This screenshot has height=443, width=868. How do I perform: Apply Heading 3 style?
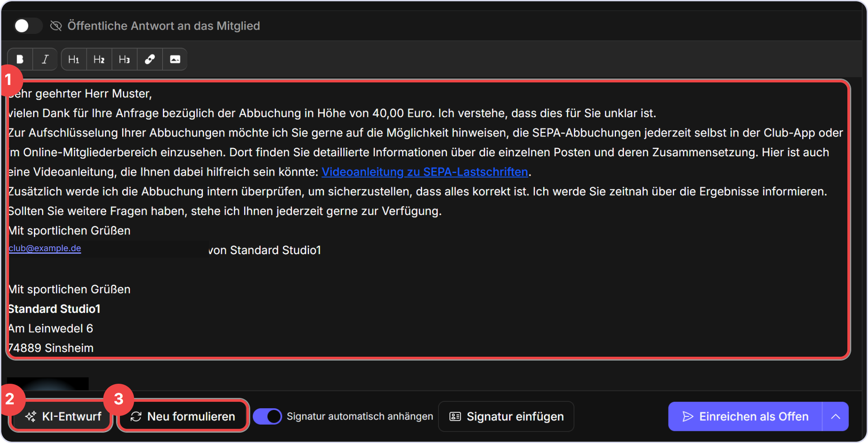(x=124, y=59)
